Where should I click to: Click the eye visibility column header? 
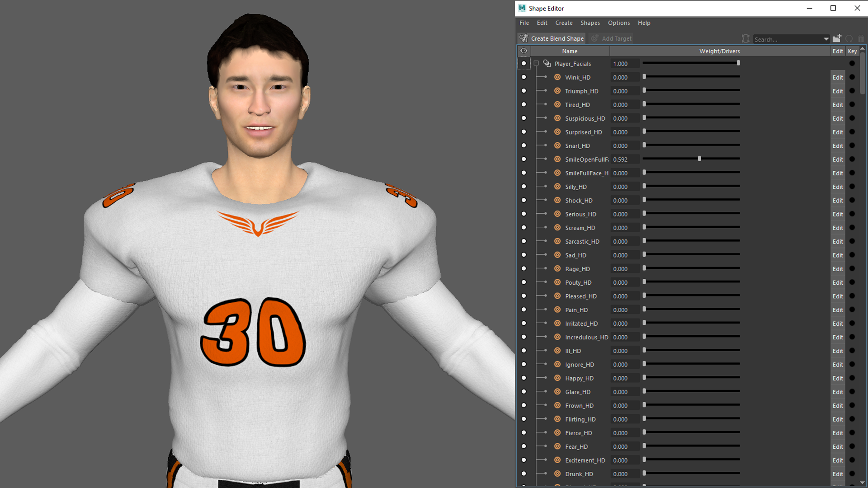click(524, 51)
